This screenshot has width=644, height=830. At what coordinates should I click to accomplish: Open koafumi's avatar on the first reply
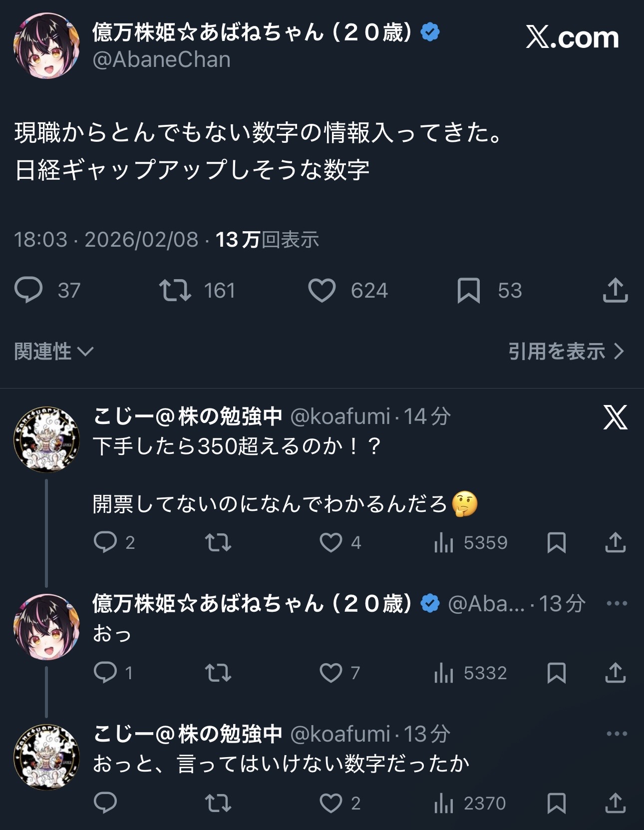tap(46, 439)
